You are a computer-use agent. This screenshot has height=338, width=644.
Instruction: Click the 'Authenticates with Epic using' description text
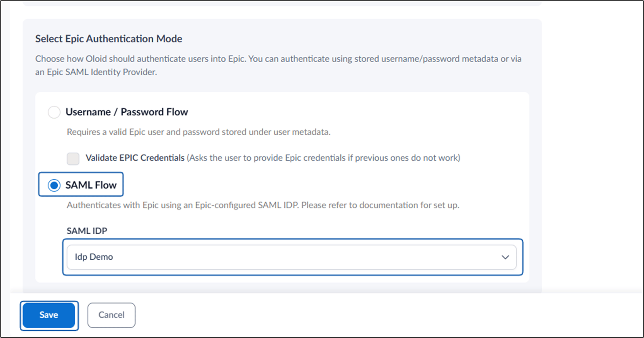pos(263,205)
